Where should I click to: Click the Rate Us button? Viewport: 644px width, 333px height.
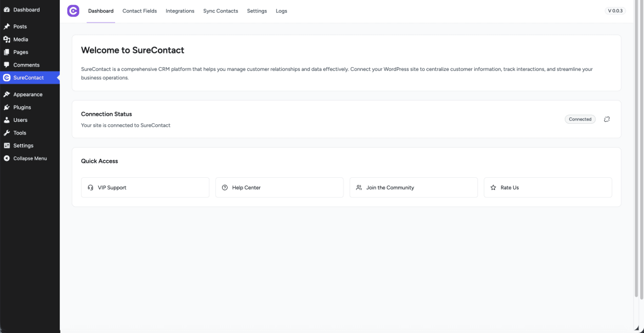(x=548, y=187)
